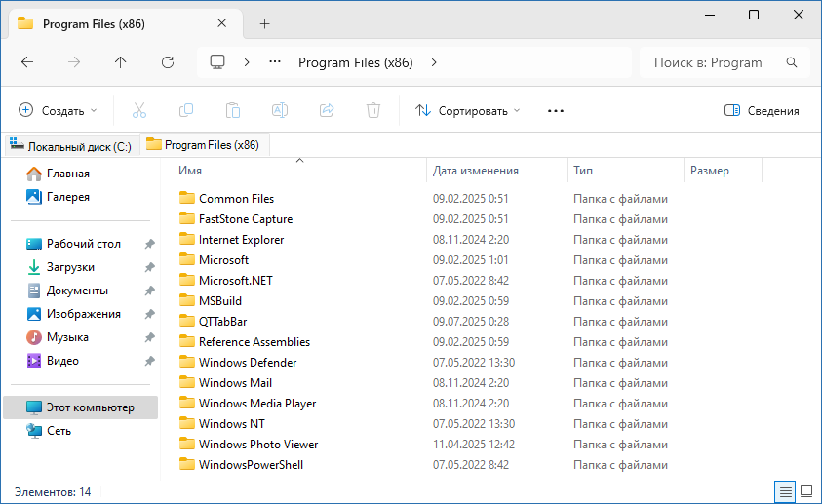The image size is (822, 504).
Task: Go back with the left arrow button
Action: (27, 62)
